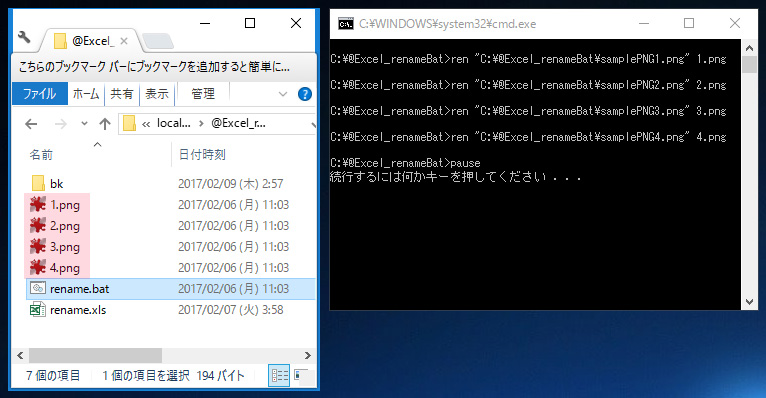
Task: Maximize the cmd.exe window
Action: [689, 23]
